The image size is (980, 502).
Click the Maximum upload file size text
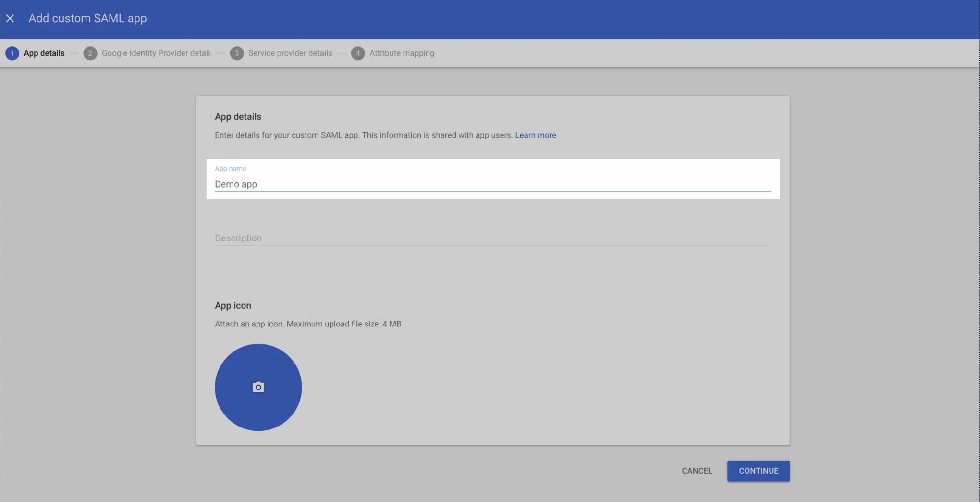(344, 324)
